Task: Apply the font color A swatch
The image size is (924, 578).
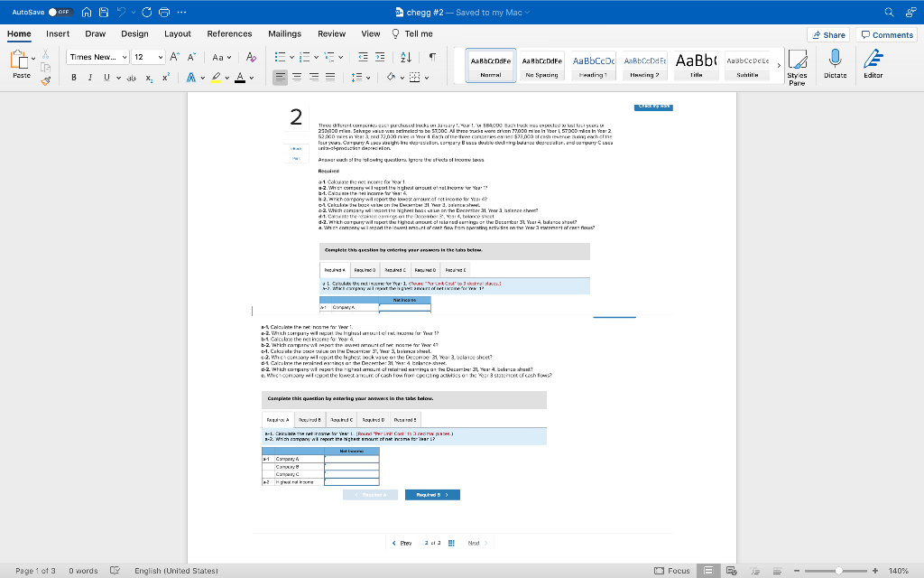Action: coord(240,78)
